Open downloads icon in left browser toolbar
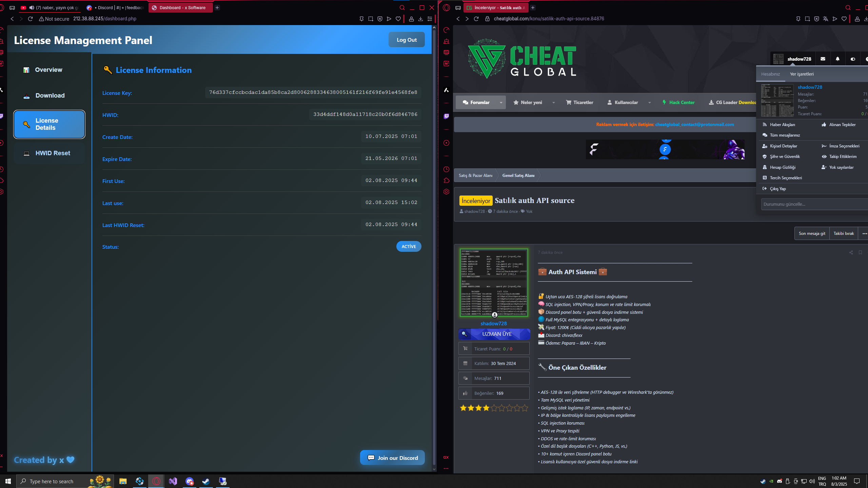 coord(420,19)
